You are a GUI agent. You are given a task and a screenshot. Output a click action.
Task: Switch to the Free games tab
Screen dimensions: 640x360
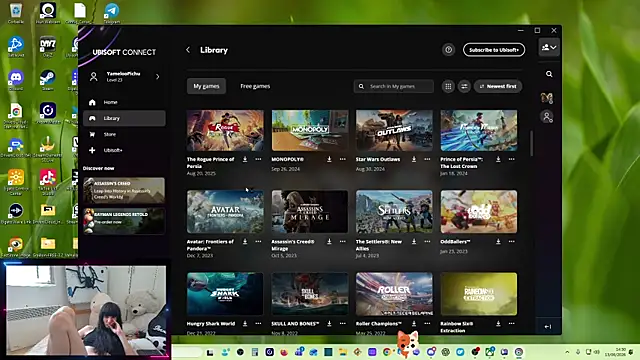click(x=255, y=86)
